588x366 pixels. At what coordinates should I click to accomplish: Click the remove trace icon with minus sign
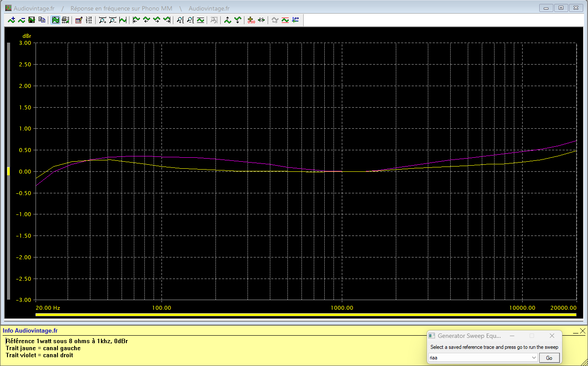coord(22,20)
